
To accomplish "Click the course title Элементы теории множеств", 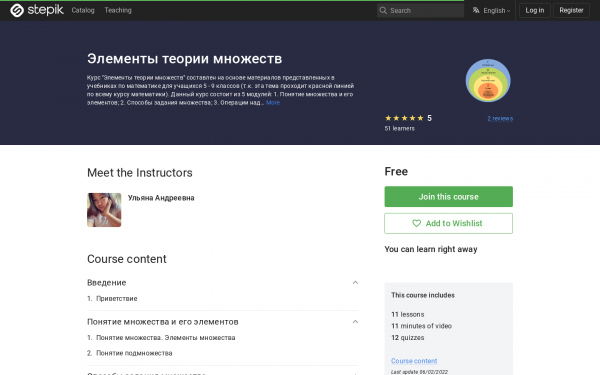I will tap(184, 59).
